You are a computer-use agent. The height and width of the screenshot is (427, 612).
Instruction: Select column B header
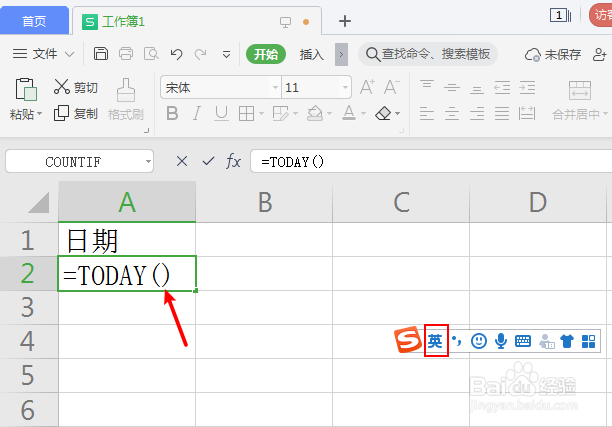tap(264, 202)
